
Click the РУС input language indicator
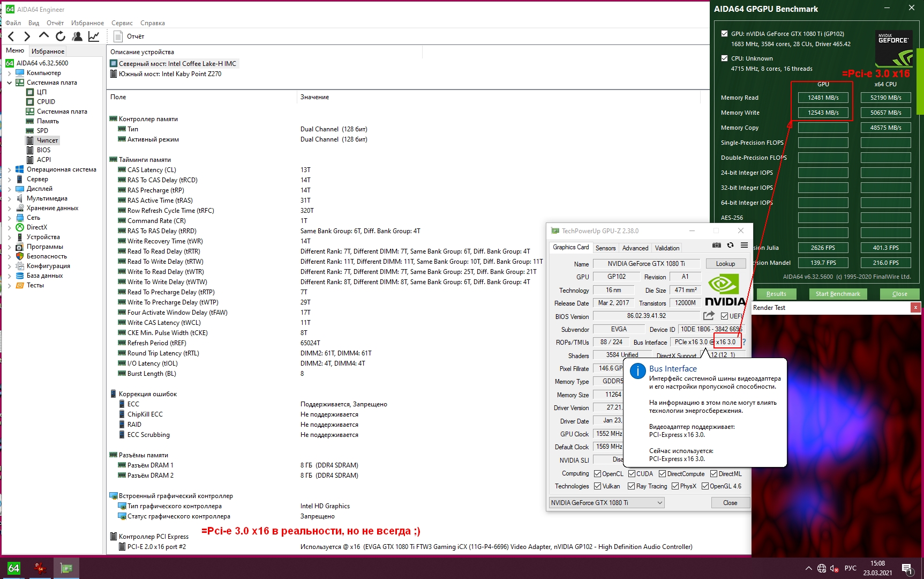[x=851, y=568]
